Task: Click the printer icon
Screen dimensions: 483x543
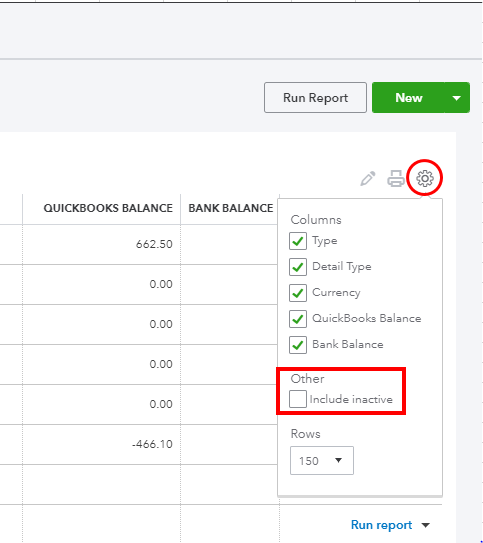Action: pos(396,178)
